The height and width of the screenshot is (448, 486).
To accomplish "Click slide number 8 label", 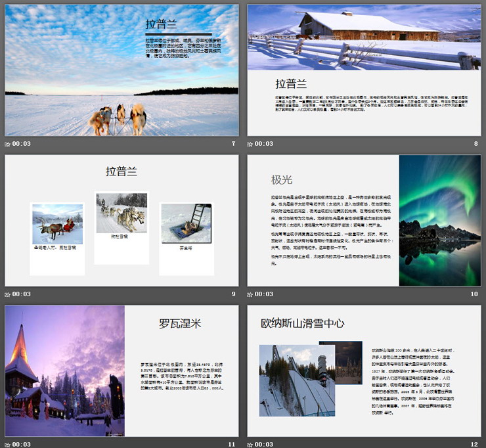I will pos(475,144).
